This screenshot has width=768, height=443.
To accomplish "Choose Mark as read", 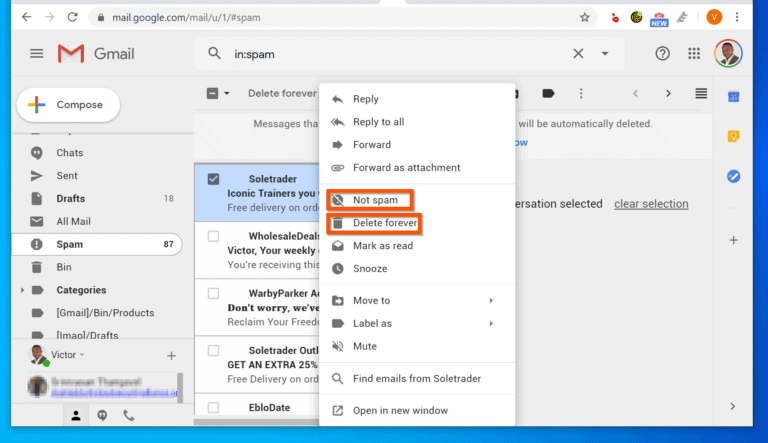I will point(417,246).
